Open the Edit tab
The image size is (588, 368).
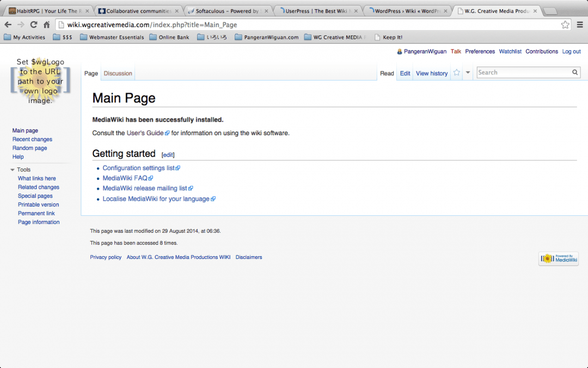click(405, 73)
